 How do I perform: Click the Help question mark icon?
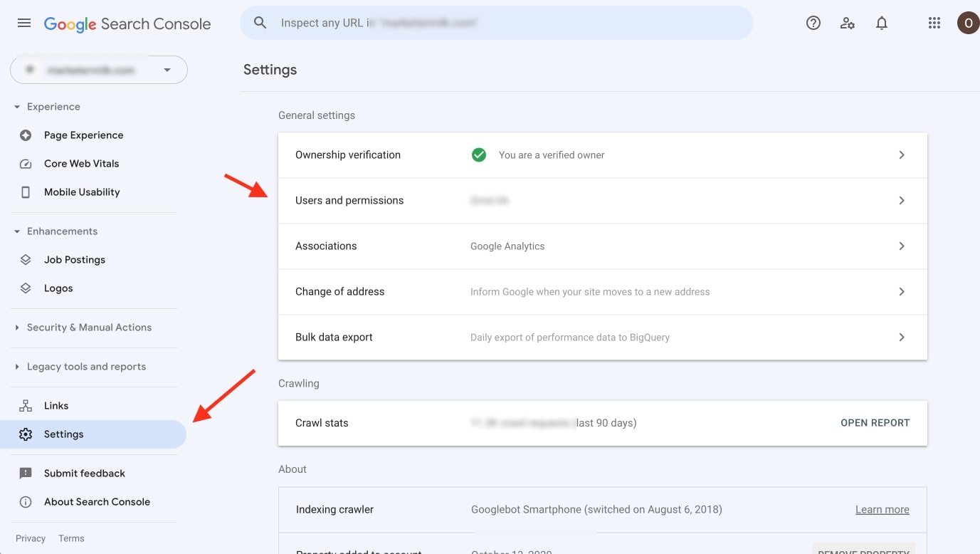pos(813,23)
